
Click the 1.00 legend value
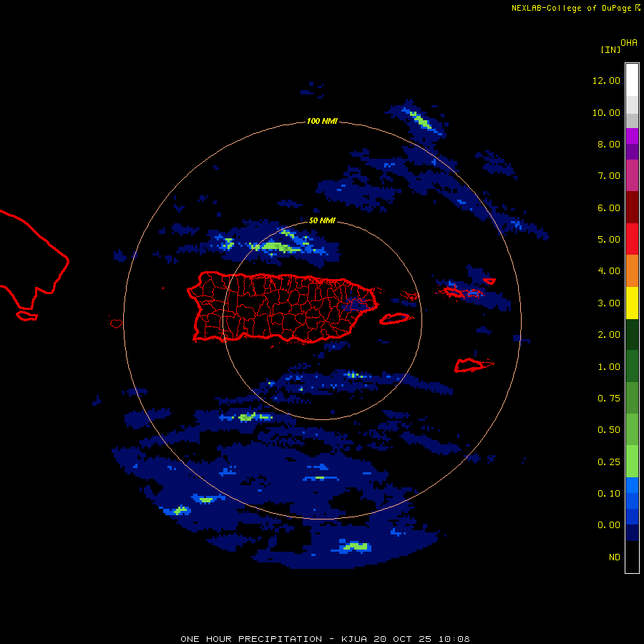tap(609, 367)
